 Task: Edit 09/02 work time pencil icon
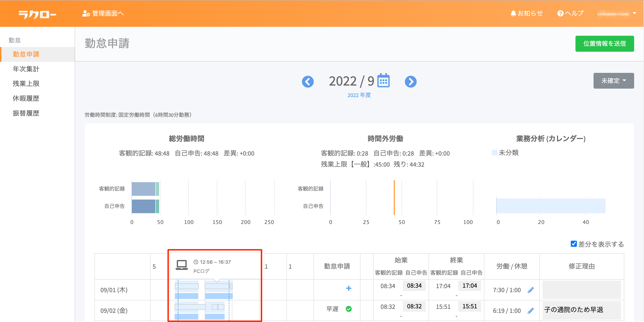coord(530,311)
